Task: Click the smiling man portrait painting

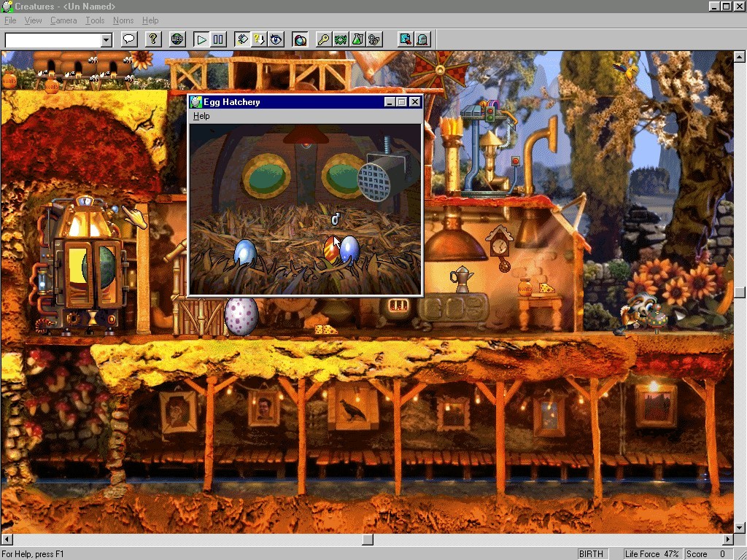Action: point(264,408)
